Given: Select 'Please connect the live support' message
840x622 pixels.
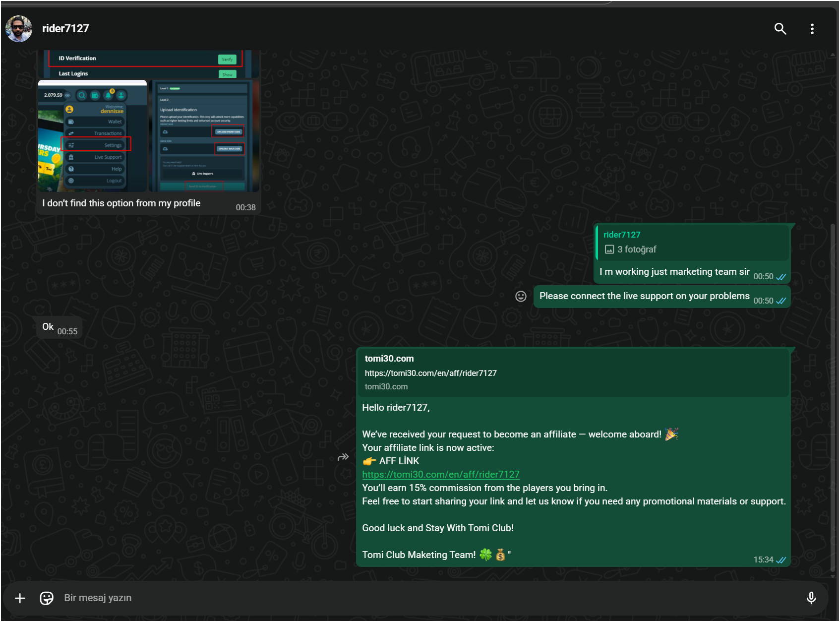Looking at the screenshot, I should point(644,296).
